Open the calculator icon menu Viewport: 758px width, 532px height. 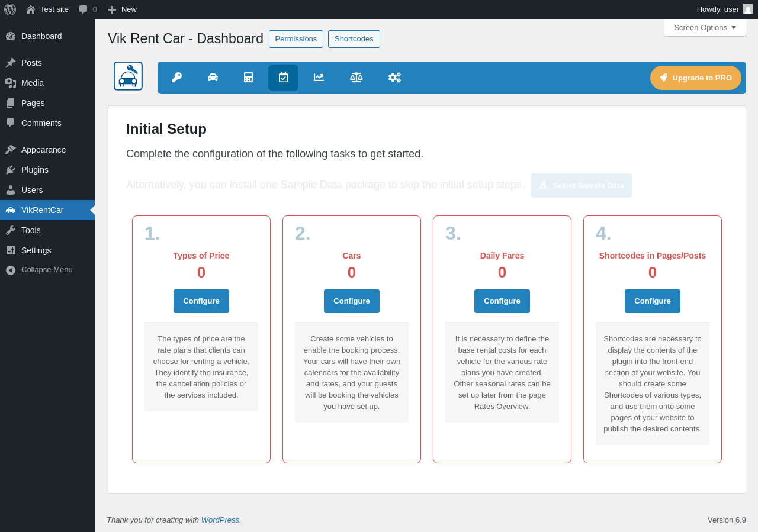(x=248, y=78)
